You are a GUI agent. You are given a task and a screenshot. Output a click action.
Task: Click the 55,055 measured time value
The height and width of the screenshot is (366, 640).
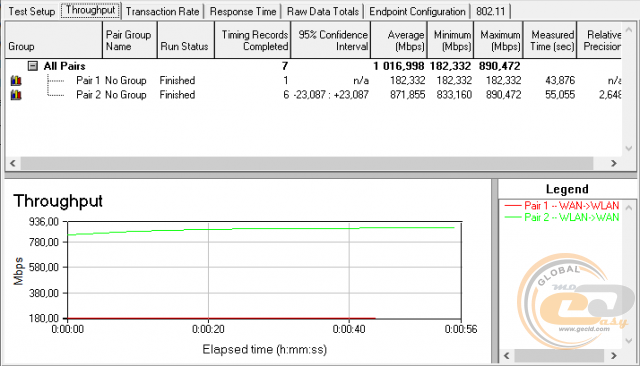pos(560,95)
